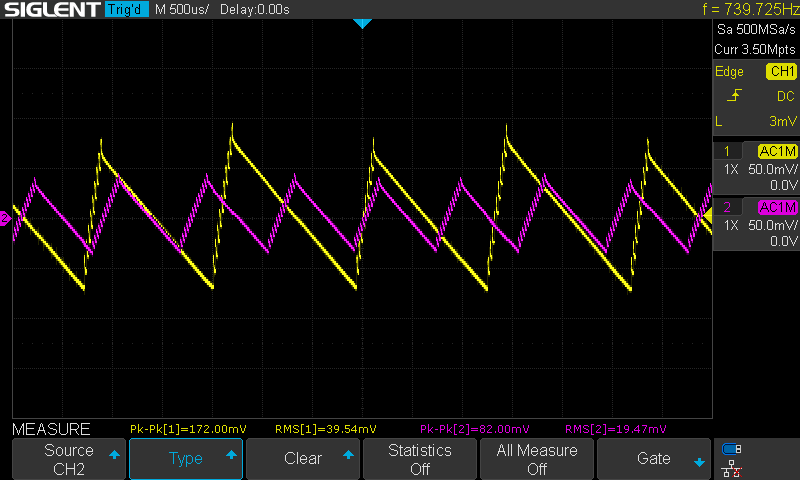This screenshot has height=480, width=800.
Task: Click the Edge trigger type label
Action: (x=729, y=72)
